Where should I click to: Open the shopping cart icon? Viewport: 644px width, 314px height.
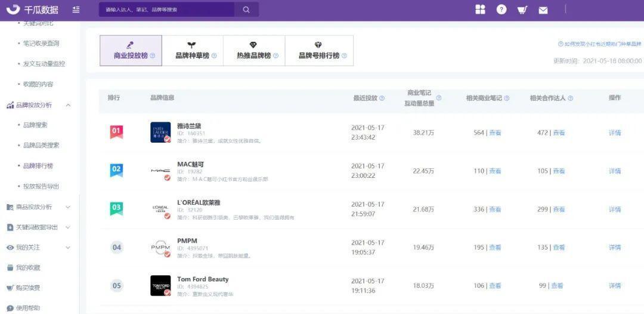522,10
